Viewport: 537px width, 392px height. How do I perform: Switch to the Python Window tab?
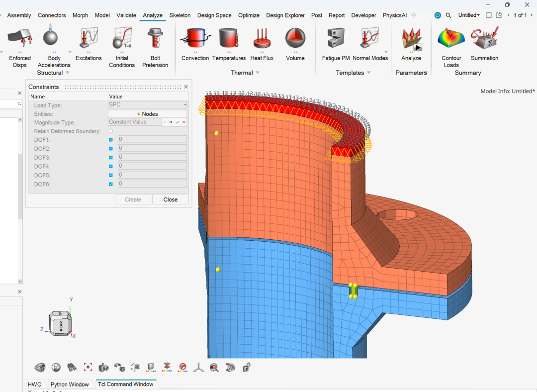click(70, 385)
